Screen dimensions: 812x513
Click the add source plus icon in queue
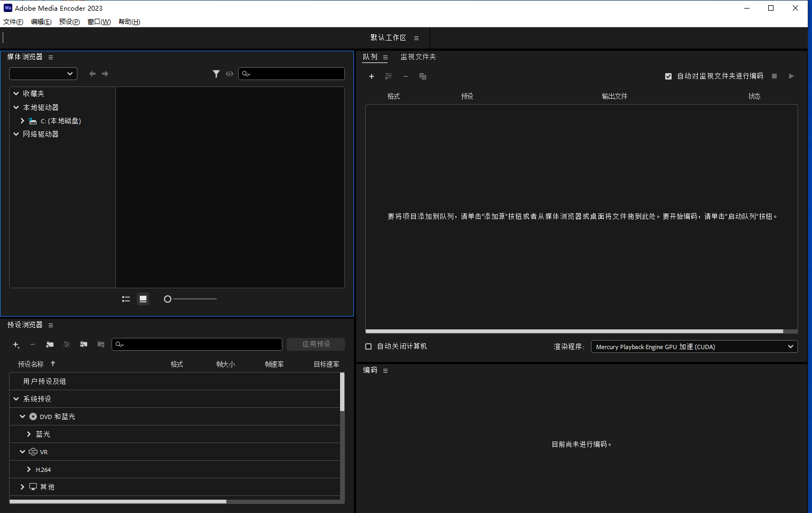tap(372, 76)
